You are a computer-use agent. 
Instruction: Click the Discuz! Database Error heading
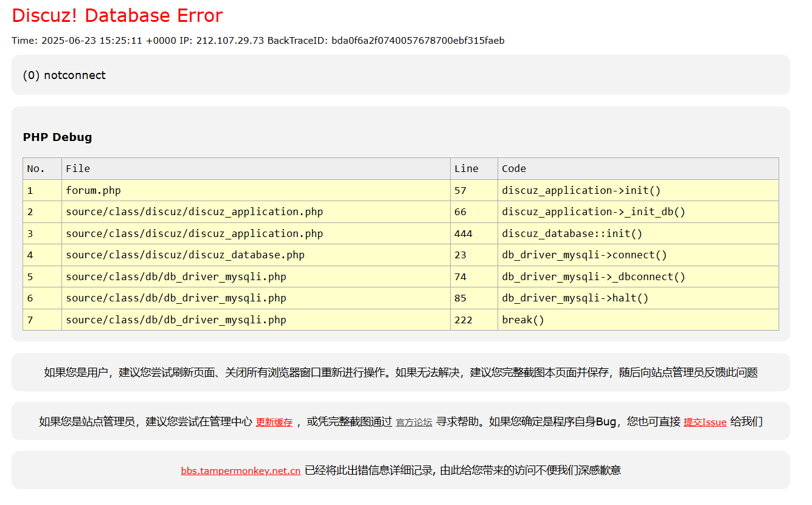pos(117,15)
